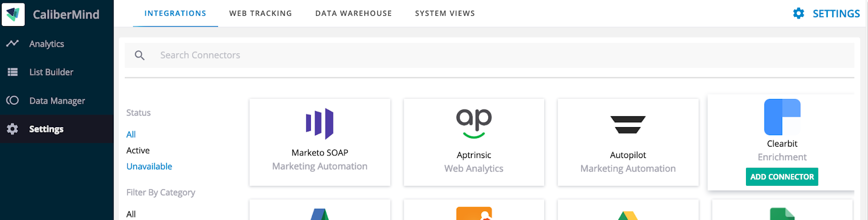Click the sidebar Settings gear icon
868x220 pixels.
click(x=12, y=129)
